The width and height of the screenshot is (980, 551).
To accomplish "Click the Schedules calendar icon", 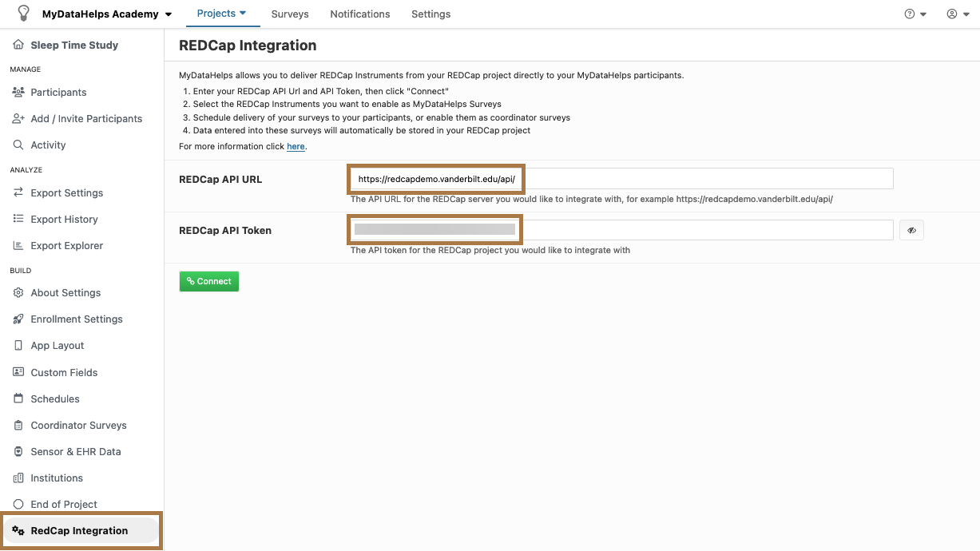I will [x=18, y=399].
